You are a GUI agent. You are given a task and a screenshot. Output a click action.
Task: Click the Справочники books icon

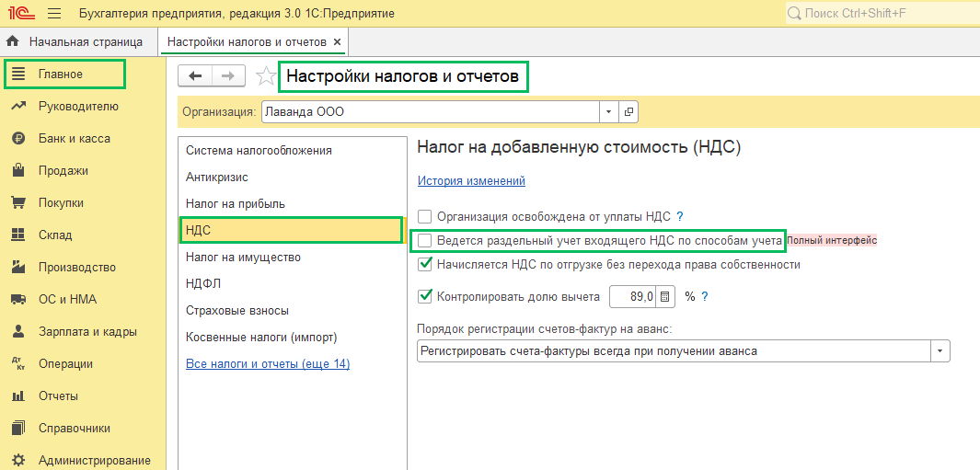pos(18,428)
